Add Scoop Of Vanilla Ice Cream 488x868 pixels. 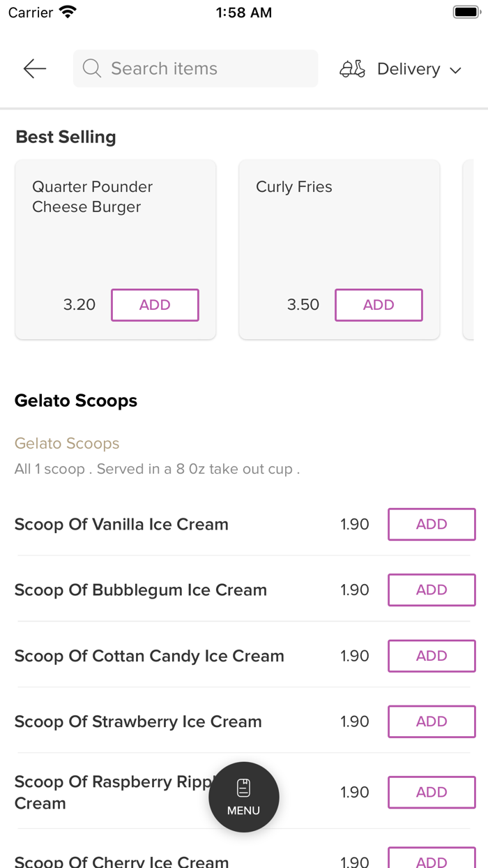point(432,524)
